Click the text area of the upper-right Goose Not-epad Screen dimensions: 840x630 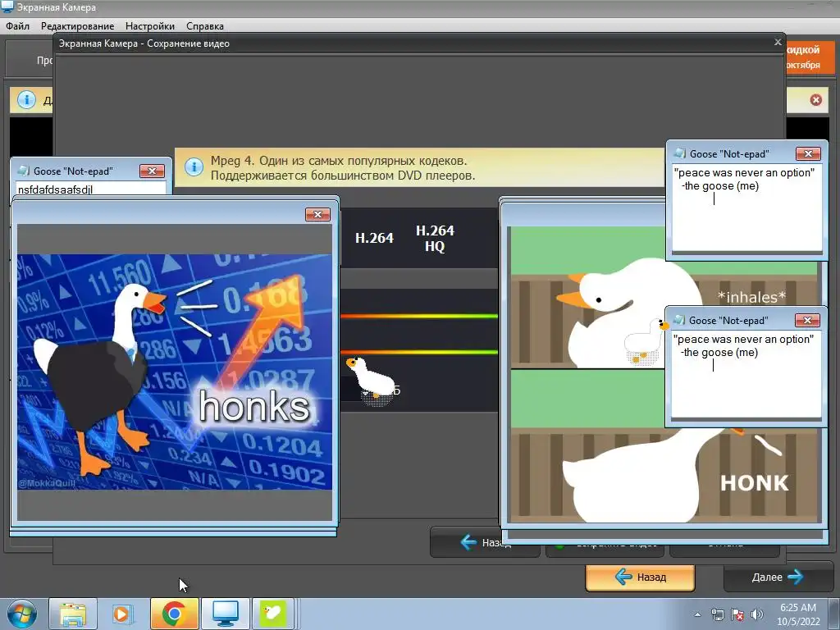[746, 208]
